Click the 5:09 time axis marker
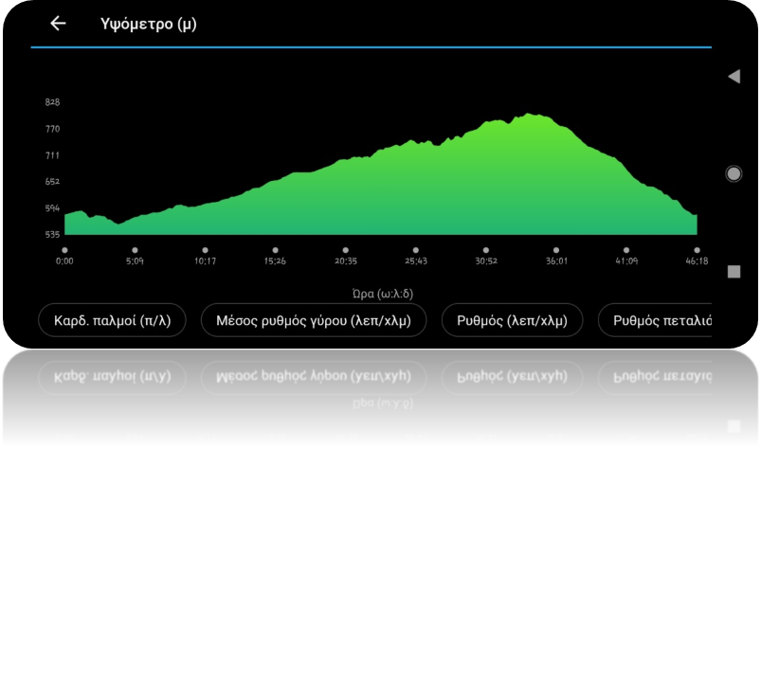Image resolution: width=761 pixels, height=700 pixels. pyautogui.click(x=135, y=257)
